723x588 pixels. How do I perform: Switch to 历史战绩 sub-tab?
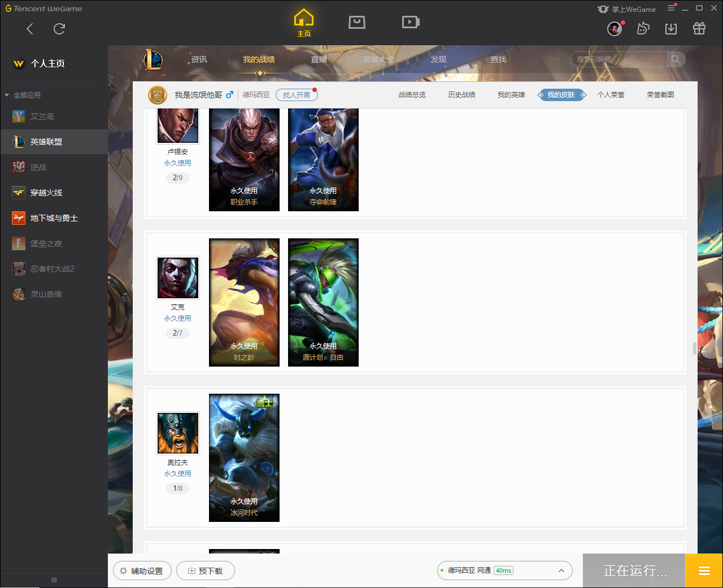coord(461,95)
